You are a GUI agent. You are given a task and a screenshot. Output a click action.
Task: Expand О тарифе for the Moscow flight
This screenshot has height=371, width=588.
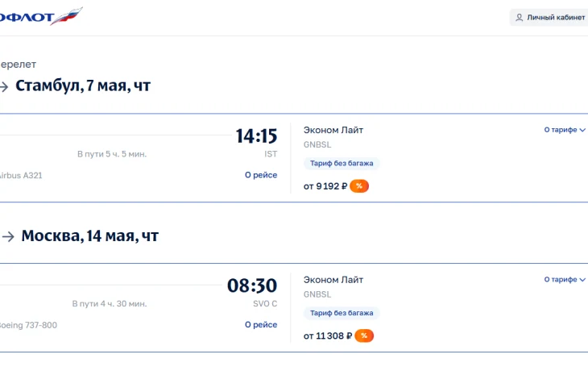(564, 280)
